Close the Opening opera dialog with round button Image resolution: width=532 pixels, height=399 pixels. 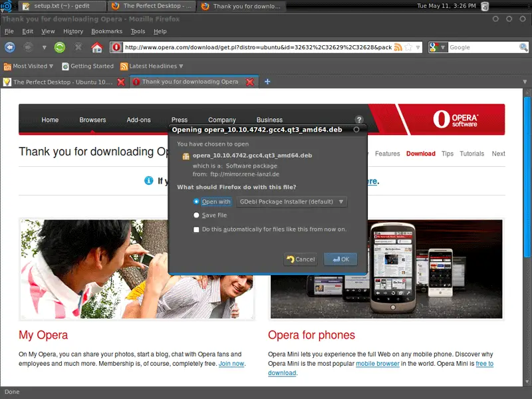[x=356, y=130]
